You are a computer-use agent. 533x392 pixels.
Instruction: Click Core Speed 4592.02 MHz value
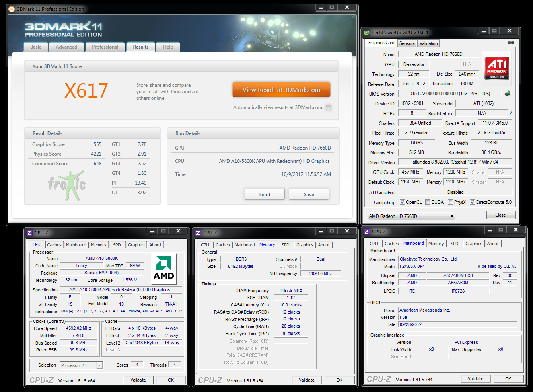[78, 328]
